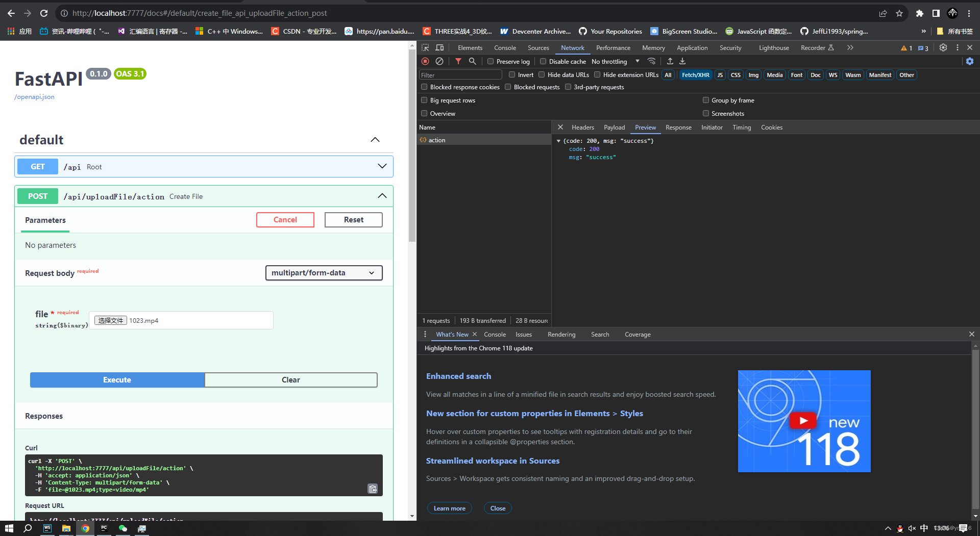Screen dimensions: 980x536
Task: Open the Response request tab
Action: 678,127
